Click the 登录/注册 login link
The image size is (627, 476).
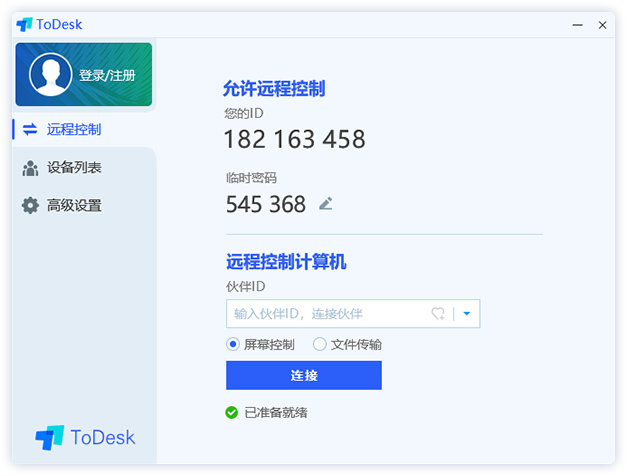[107, 75]
